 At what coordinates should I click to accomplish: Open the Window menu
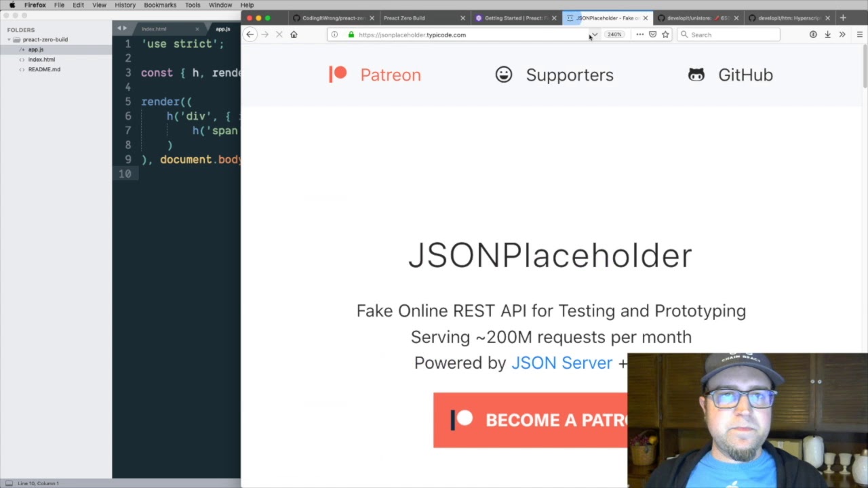coord(220,5)
